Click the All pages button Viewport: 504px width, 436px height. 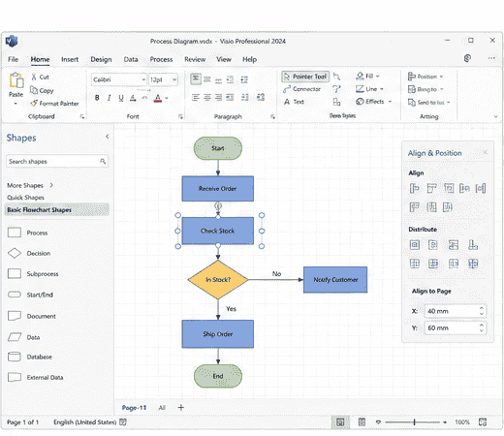tap(162, 408)
